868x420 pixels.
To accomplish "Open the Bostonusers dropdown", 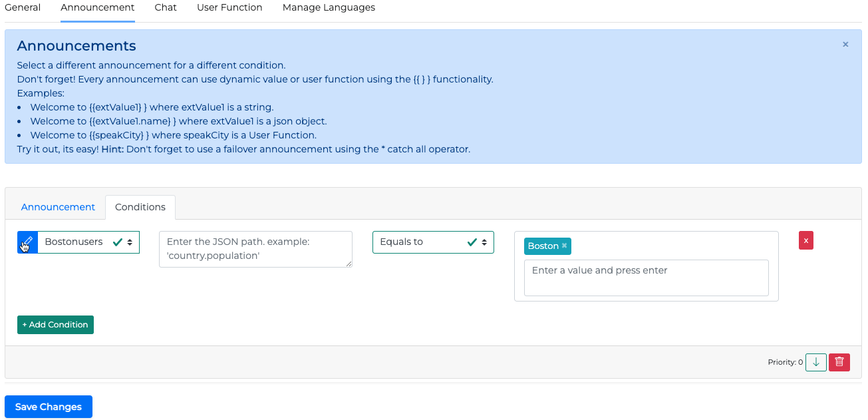I will [88, 242].
